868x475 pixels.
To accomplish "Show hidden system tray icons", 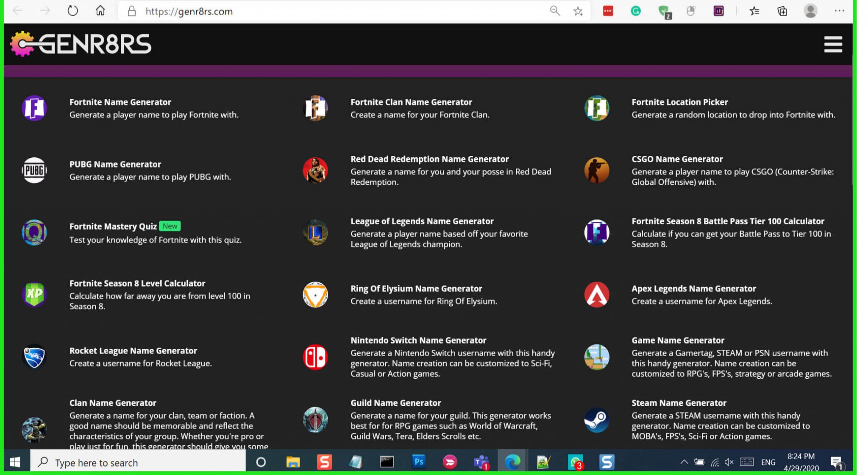I will pos(684,462).
